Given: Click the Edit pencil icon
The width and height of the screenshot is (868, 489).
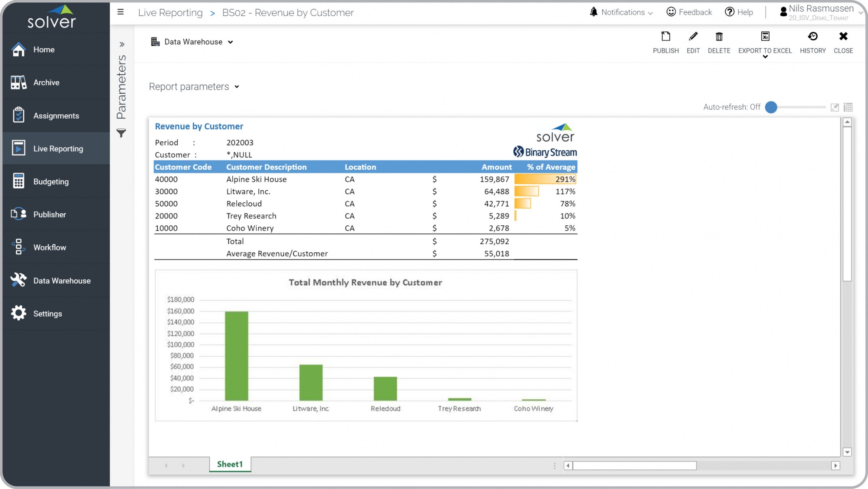Looking at the screenshot, I should click(693, 37).
